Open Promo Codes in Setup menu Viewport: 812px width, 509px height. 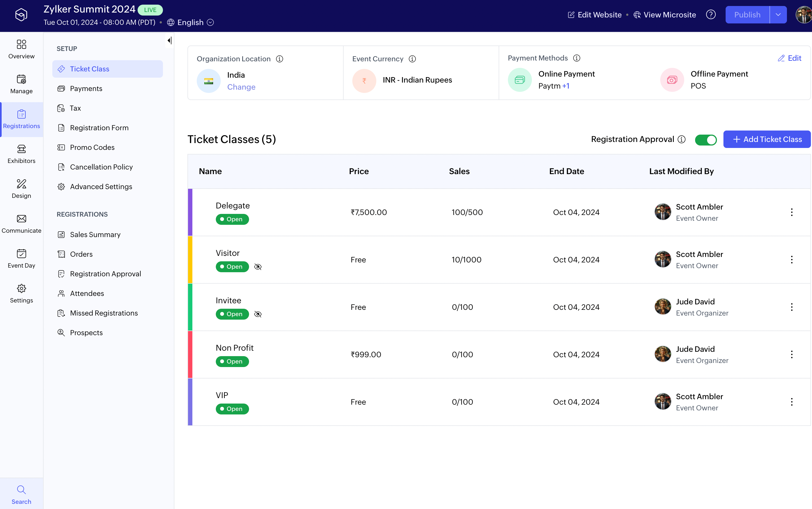tap(92, 147)
